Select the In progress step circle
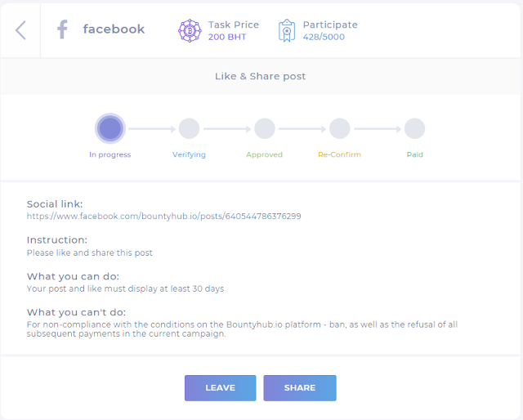The height and width of the screenshot is (420, 523). tap(110, 128)
